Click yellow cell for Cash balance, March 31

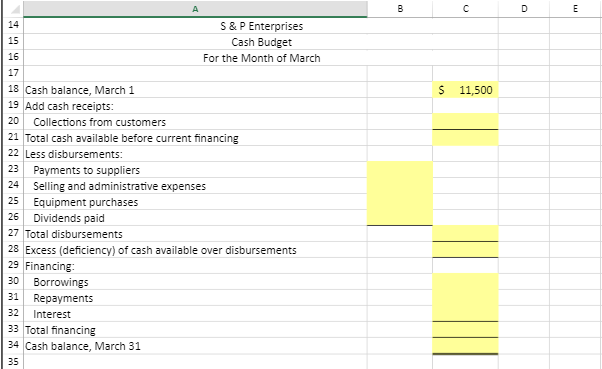(465, 346)
